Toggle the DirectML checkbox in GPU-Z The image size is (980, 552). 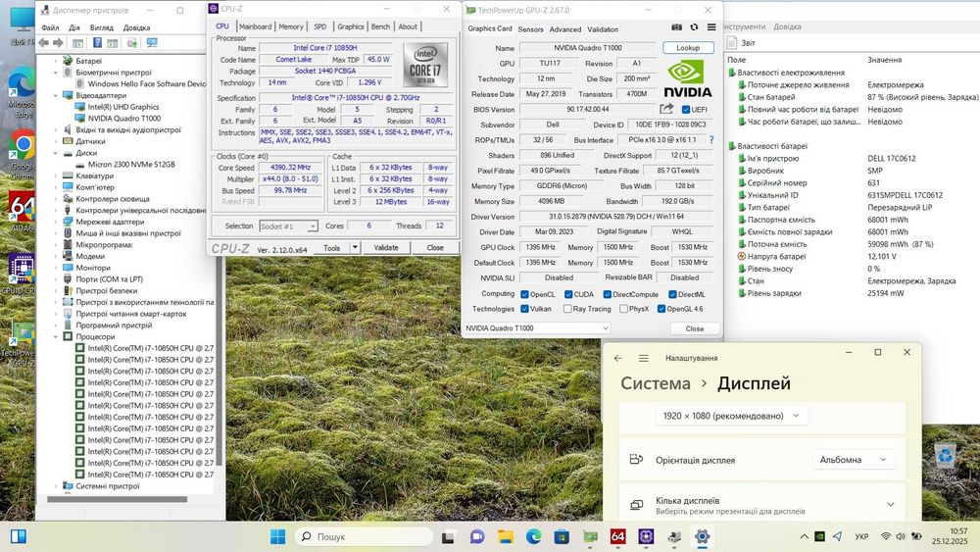click(x=672, y=294)
